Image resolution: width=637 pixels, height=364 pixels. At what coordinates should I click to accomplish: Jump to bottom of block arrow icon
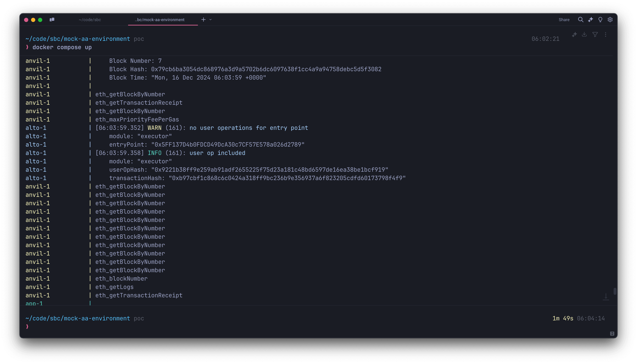point(606,297)
